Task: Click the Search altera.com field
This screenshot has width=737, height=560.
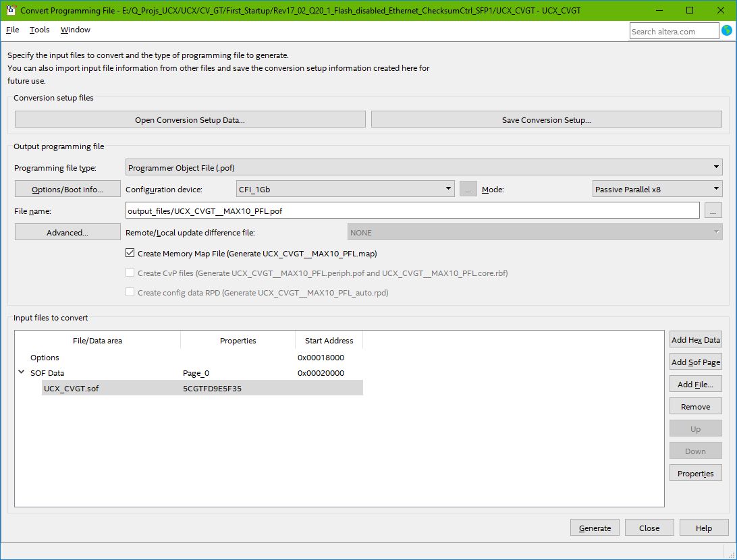Action: click(674, 32)
